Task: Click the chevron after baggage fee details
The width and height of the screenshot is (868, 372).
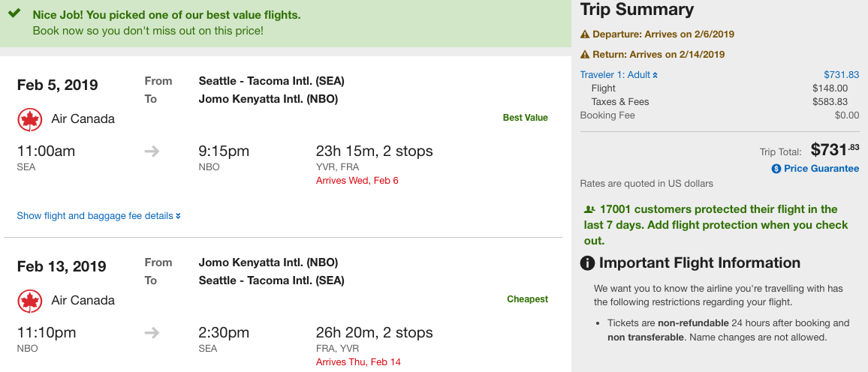Action: coord(178,216)
